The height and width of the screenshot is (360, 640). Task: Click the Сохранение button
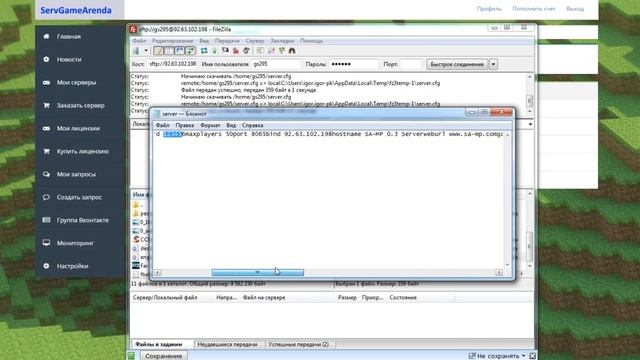(x=164, y=356)
